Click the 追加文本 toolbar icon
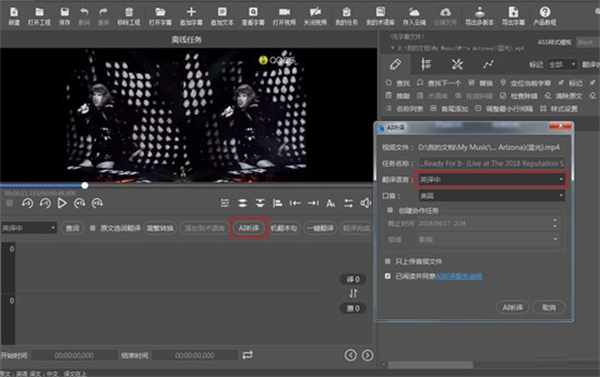This screenshot has width=600, height=377. [222, 16]
